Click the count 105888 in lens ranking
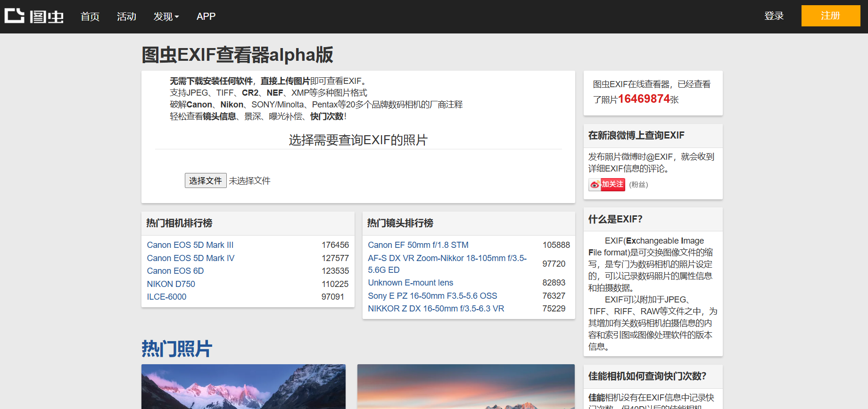The width and height of the screenshot is (868, 409). pyautogui.click(x=556, y=245)
